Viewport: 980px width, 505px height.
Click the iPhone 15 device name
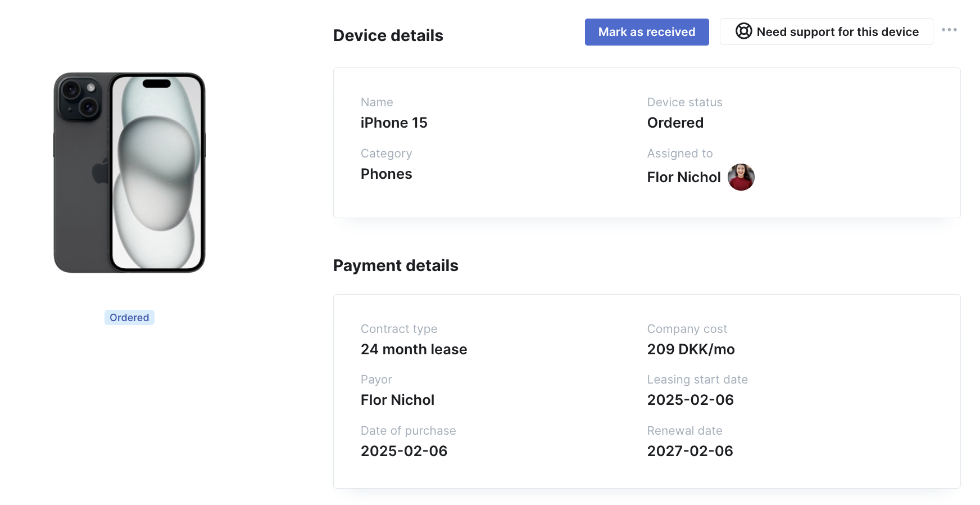pos(394,123)
